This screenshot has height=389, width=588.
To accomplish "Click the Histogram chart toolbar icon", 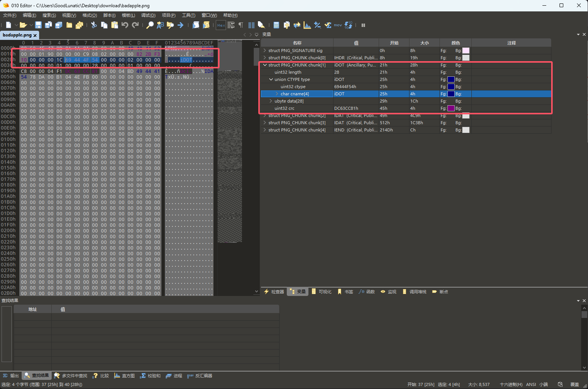I will click(307, 25).
